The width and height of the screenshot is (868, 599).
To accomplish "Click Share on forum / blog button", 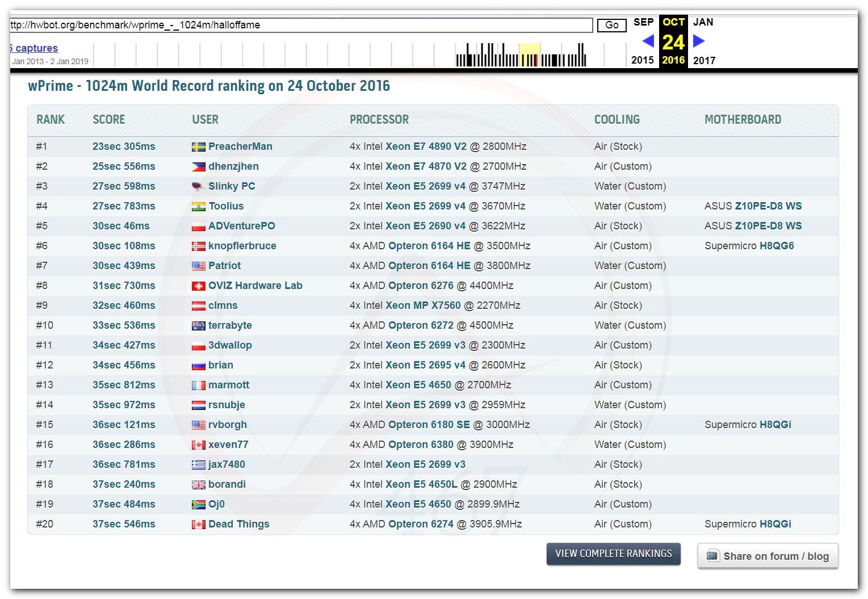I will click(768, 556).
